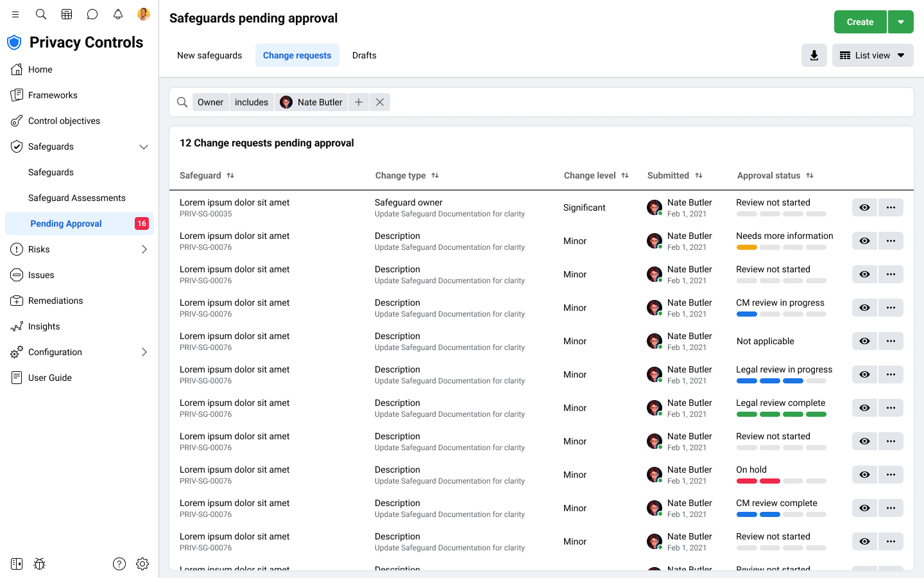
Task: Open the Create button dropdown arrow
Action: click(x=901, y=22)
